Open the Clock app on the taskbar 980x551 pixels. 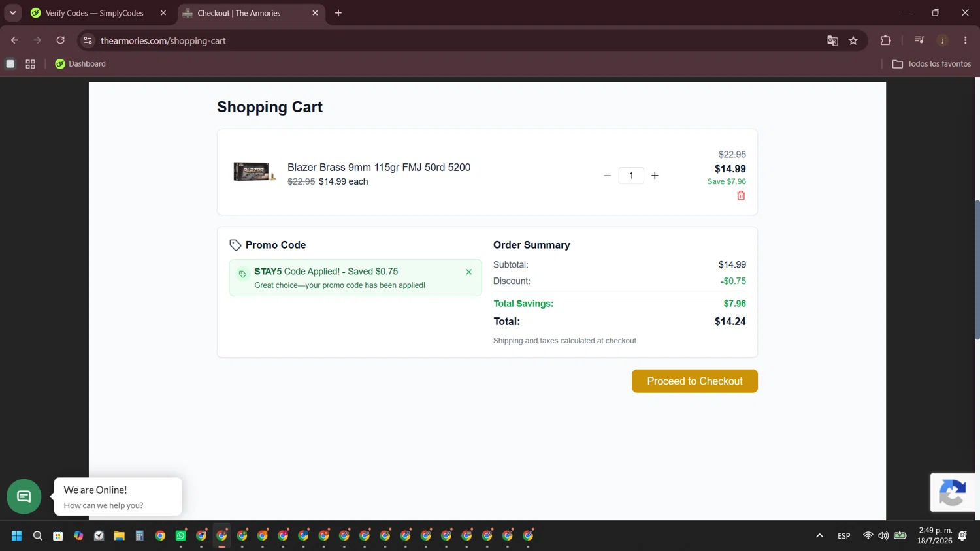99,536
